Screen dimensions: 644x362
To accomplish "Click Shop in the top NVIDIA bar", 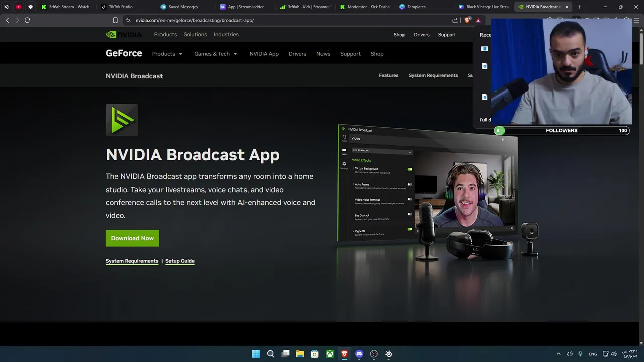I will [399, 35].
